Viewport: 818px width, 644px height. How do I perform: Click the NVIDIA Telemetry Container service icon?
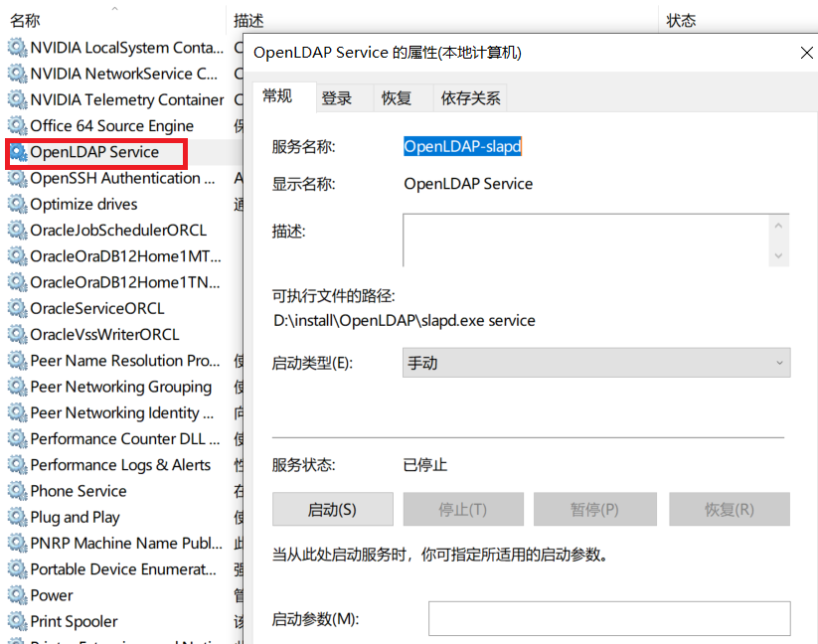(18, 99)
